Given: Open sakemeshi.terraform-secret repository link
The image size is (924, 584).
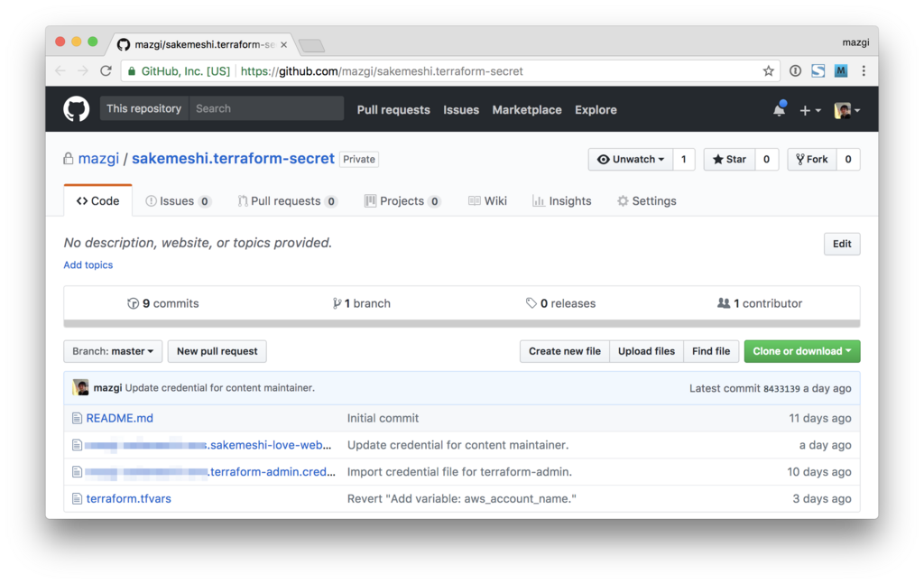Looking at the screenshot, I should [233, 159].
